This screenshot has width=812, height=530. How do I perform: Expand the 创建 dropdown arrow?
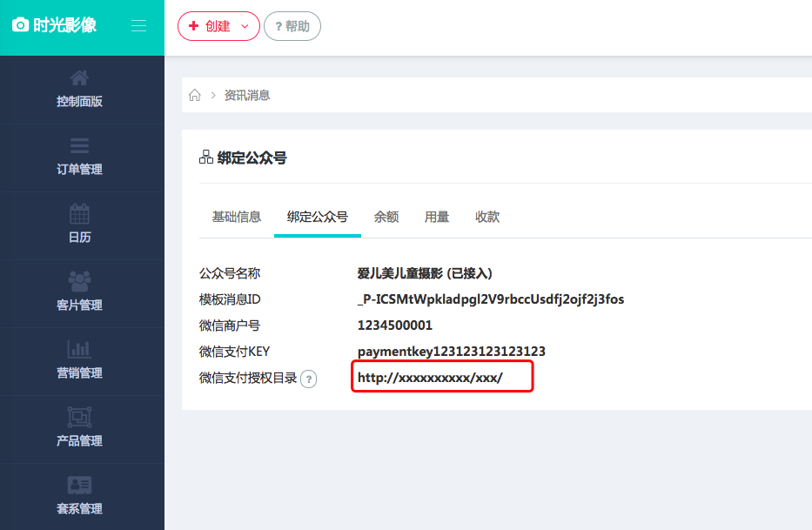245,26
